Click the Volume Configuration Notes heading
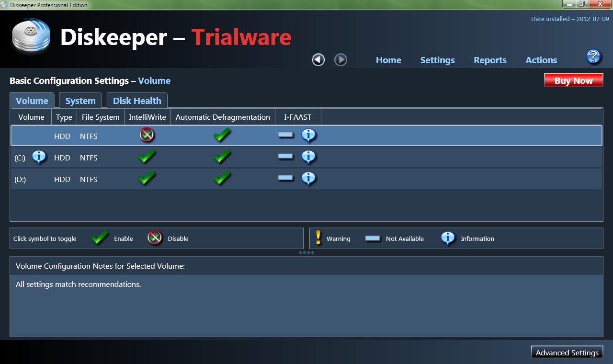The image size is (613, 364). coord(100,266)
